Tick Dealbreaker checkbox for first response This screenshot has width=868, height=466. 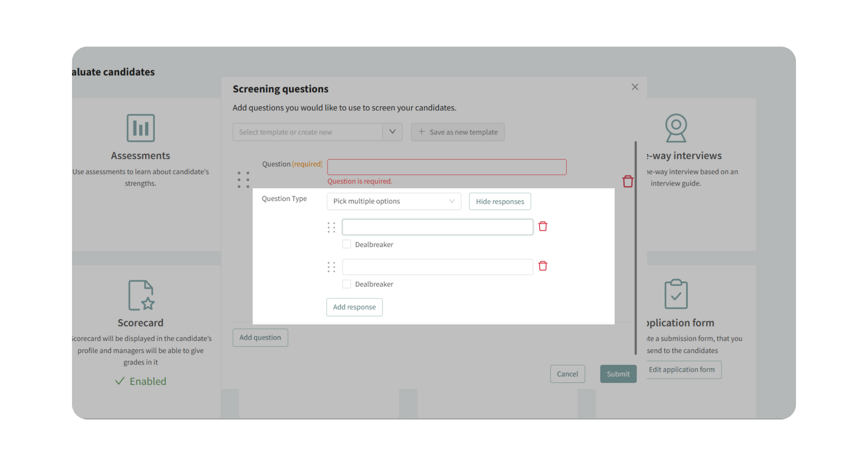click(x=346, y=244)
